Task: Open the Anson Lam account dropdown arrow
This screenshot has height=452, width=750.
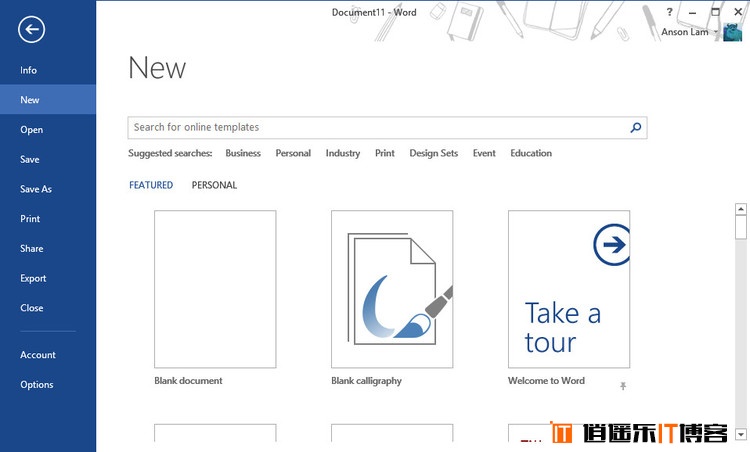Action: click(x=716, y=32)
